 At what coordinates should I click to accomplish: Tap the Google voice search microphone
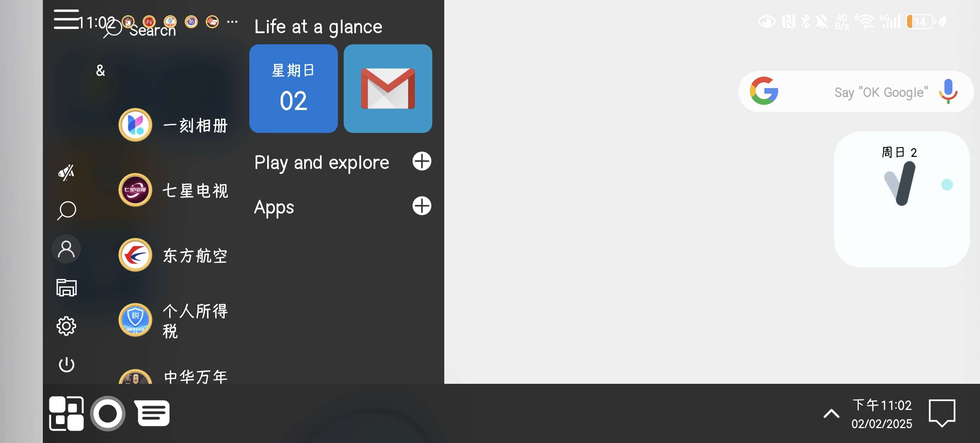coord(948,92)
